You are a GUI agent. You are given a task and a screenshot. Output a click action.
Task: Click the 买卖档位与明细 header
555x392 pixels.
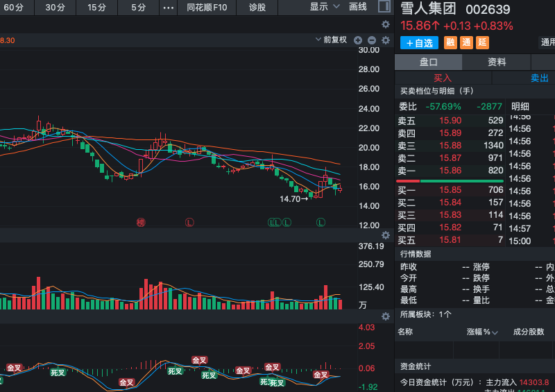click(x=437, y=91)
